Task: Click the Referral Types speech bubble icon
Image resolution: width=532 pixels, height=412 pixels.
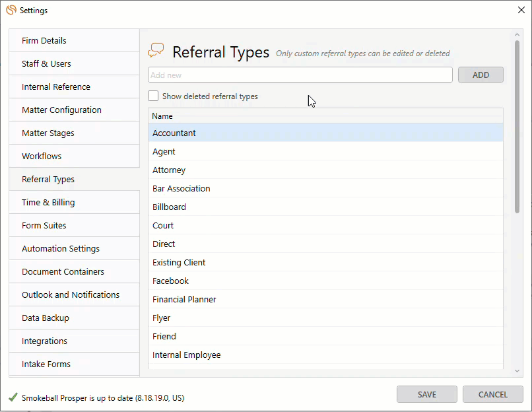Action: click(x=156, y=51)
